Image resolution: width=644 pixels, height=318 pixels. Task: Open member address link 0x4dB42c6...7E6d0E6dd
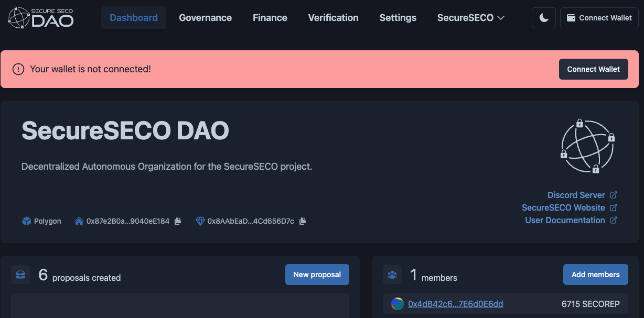coord(455,304)
